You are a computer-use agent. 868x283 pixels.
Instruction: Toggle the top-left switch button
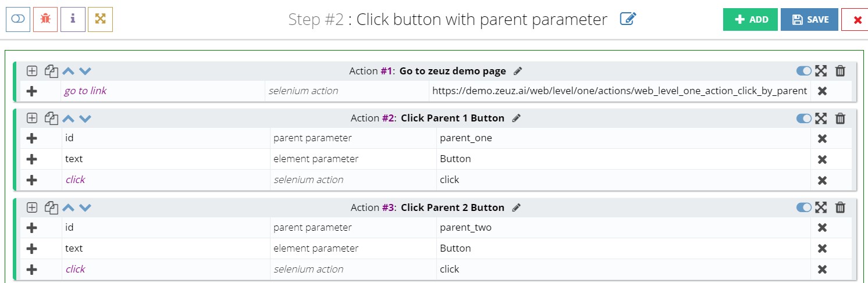(x=18, y=19)
